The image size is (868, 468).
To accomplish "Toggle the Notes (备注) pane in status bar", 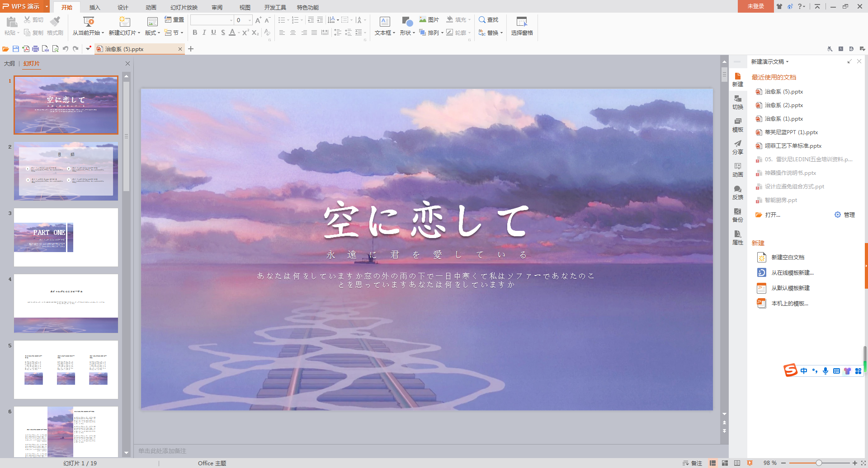I will 692,463.
